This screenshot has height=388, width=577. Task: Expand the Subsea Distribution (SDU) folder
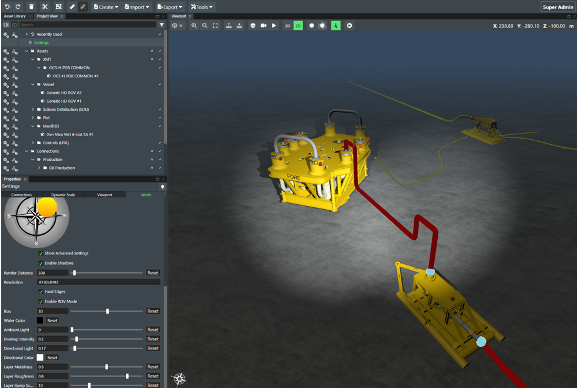33,110
